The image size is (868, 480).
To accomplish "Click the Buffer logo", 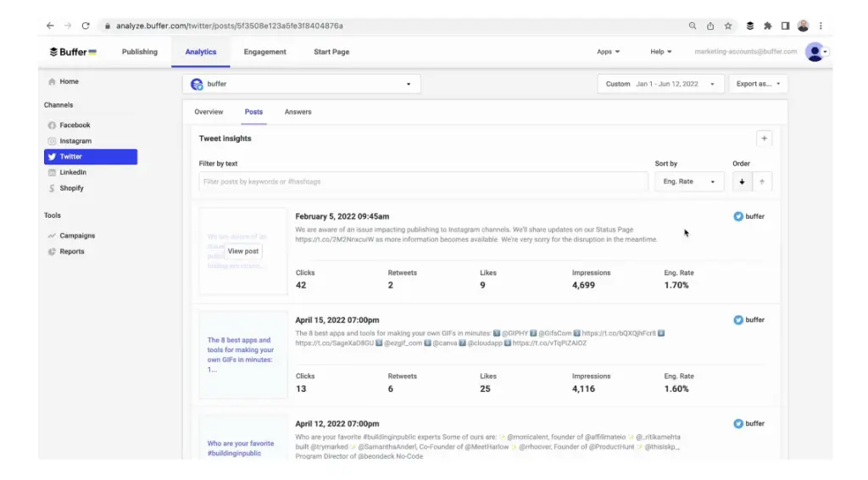I will click(x=73, y=52).
